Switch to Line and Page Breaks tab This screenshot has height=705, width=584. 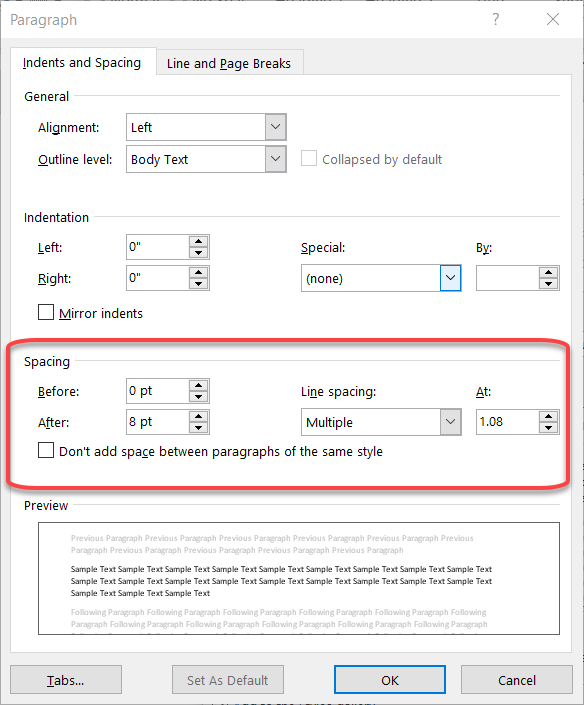[229, 63]
